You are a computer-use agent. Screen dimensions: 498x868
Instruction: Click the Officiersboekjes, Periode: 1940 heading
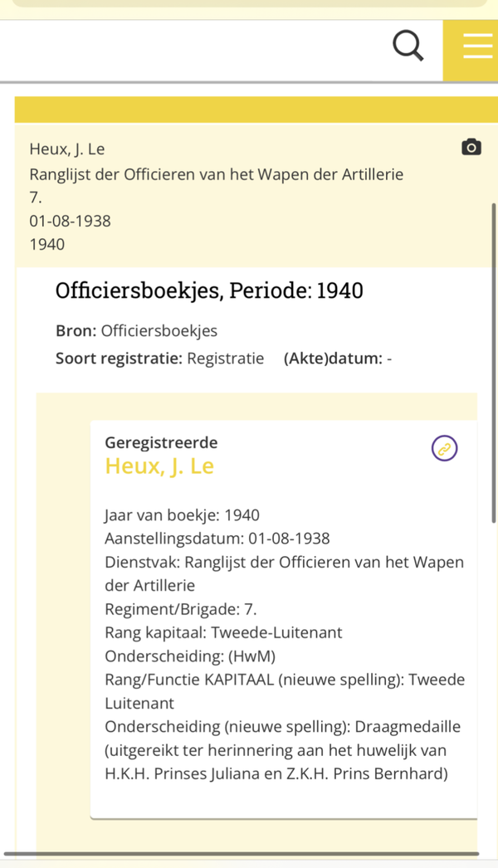(x=209, y=291)
